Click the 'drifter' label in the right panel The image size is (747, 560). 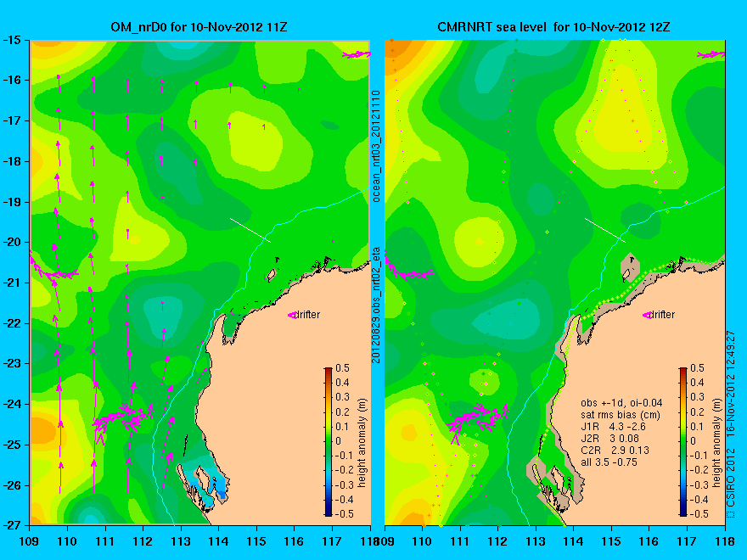(662, 314)
